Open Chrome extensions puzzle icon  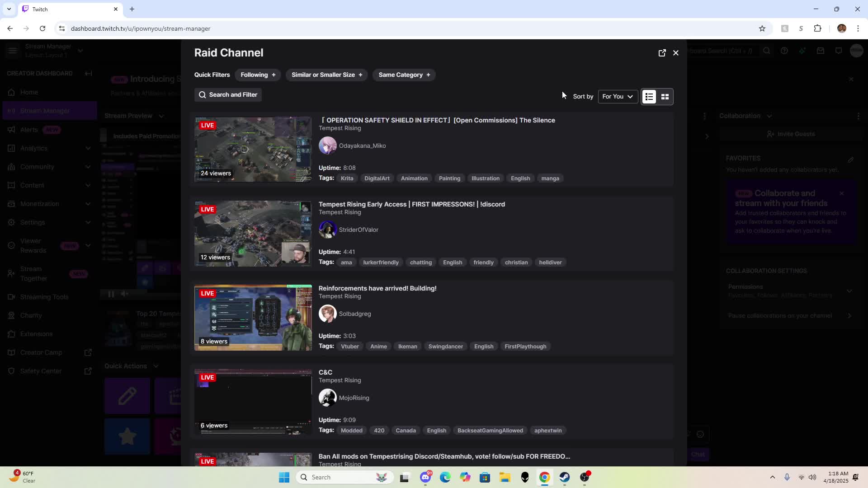pyautogui.click(x=818, y=28)
